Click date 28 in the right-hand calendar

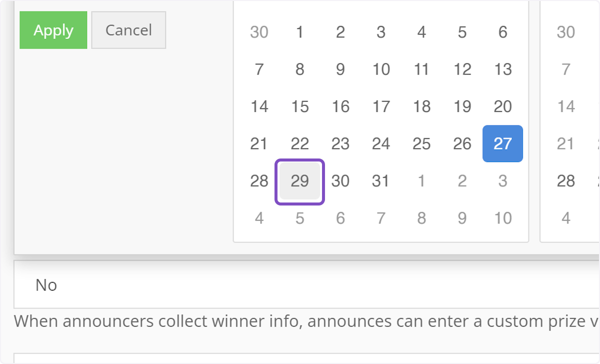point(565,181)
